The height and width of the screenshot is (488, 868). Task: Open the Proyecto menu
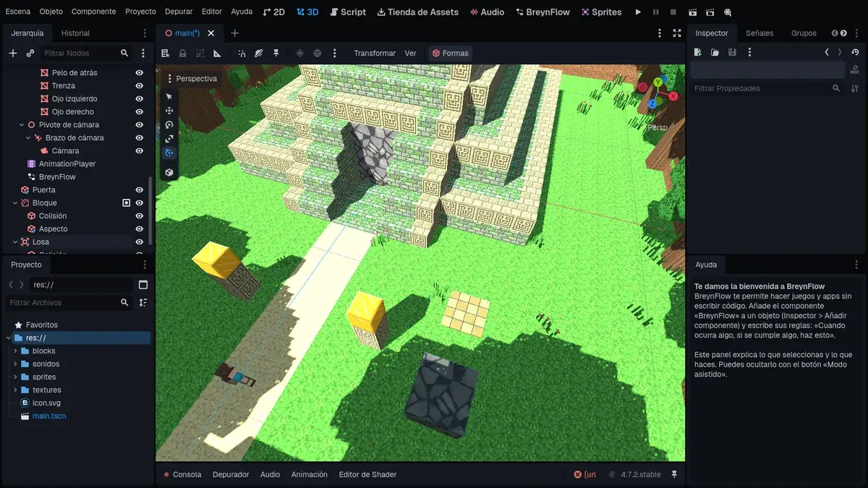tap(140, 12)
